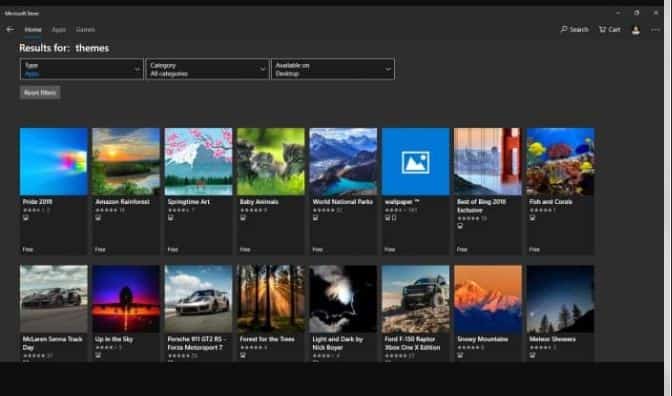672x396 pixels.
Task: Switch to the Home tab
Action: (x=33, y=30)
